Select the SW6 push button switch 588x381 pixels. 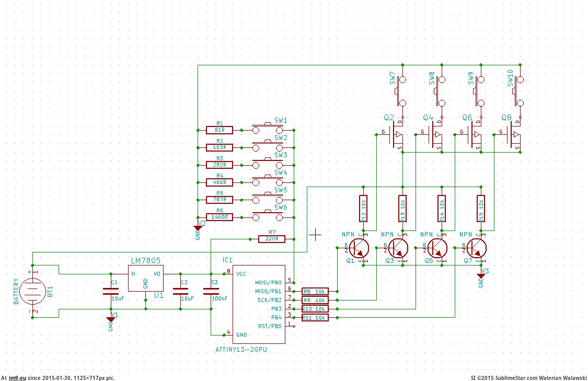pos(268,216)
